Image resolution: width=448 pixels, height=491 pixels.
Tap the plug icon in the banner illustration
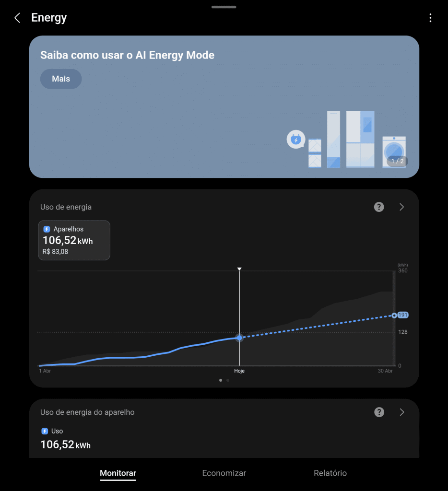tap(296, 139)
